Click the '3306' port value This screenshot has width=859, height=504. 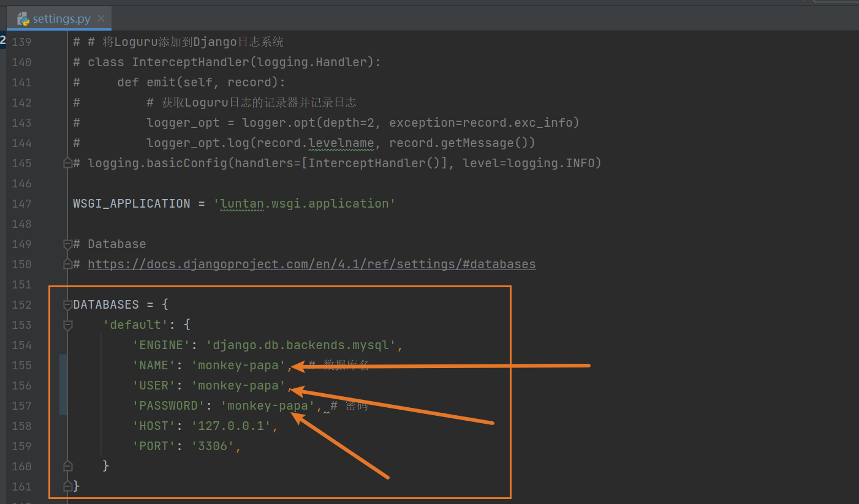point(213,446)
